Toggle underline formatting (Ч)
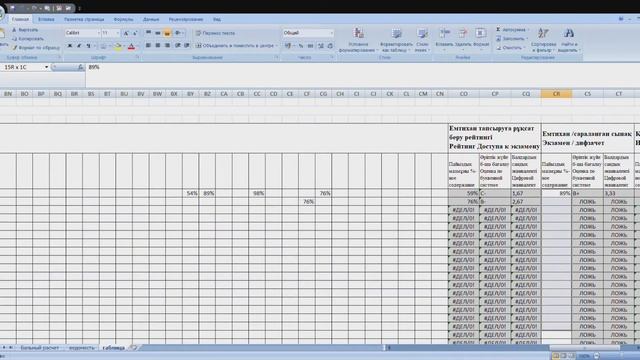640x360 pixels. (x=89, y=46)
